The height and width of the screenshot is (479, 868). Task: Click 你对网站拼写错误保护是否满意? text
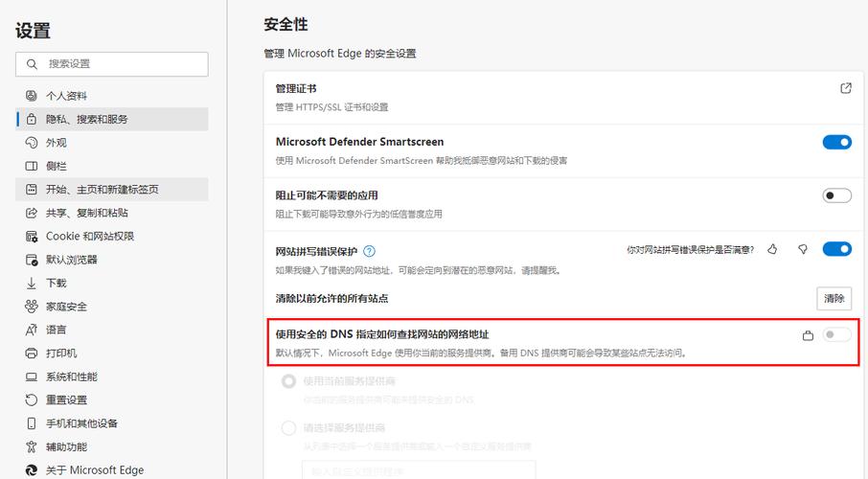click(x=691, y=250)
